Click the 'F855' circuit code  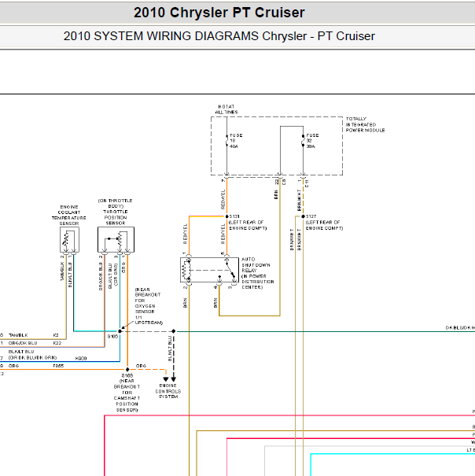point(58,366)
